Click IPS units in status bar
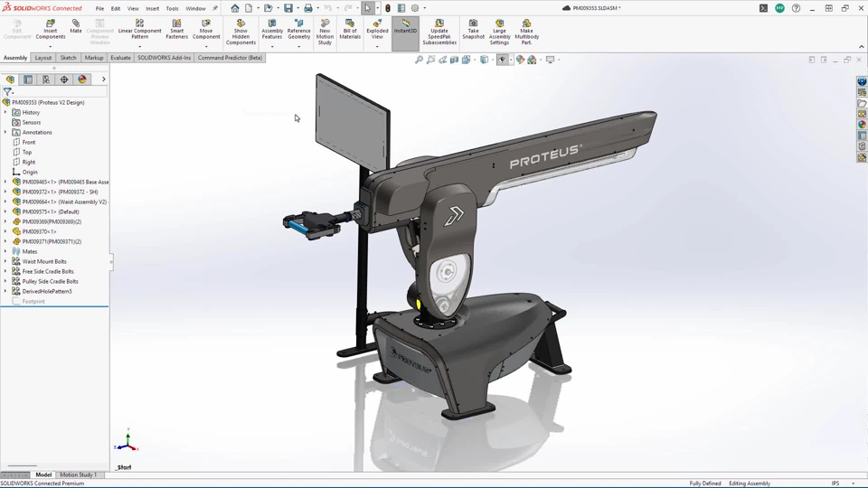Screen dimensions: 868x488 [835, 483]
